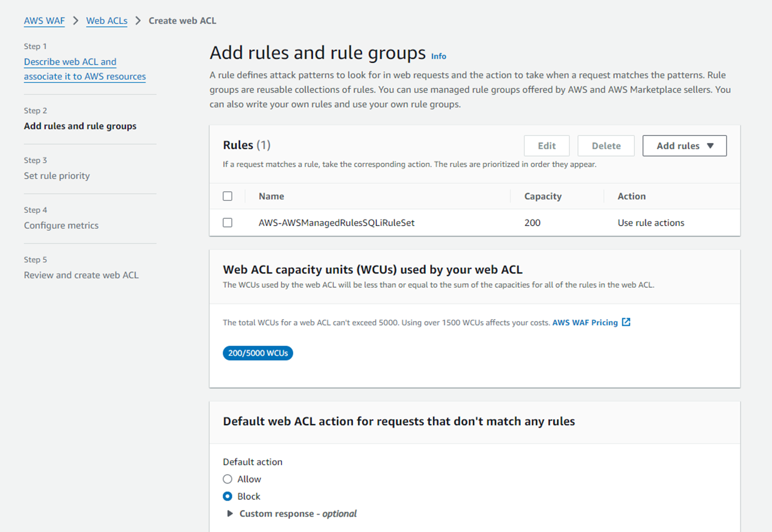Viewport: 772px width, 532px height.
Task: Click the Delete rules button
Action: tap(606, 146)
